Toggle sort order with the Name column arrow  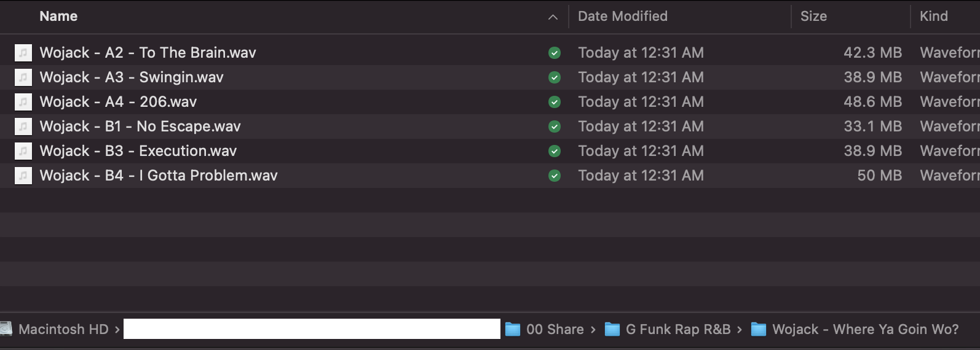click(x=553, y=17)
